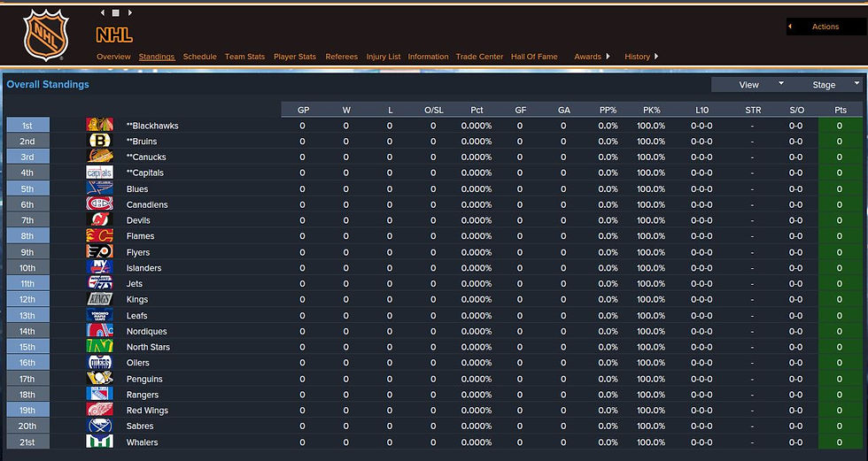Open the Red Wings team name

pos(147,411)
